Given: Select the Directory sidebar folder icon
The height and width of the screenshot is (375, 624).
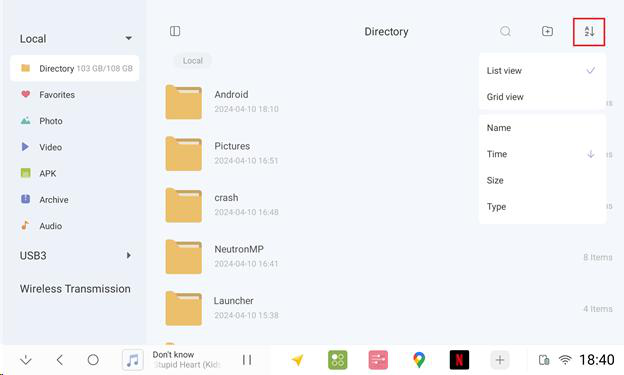Looking at the screenshot, I should [x=25, y=68].
